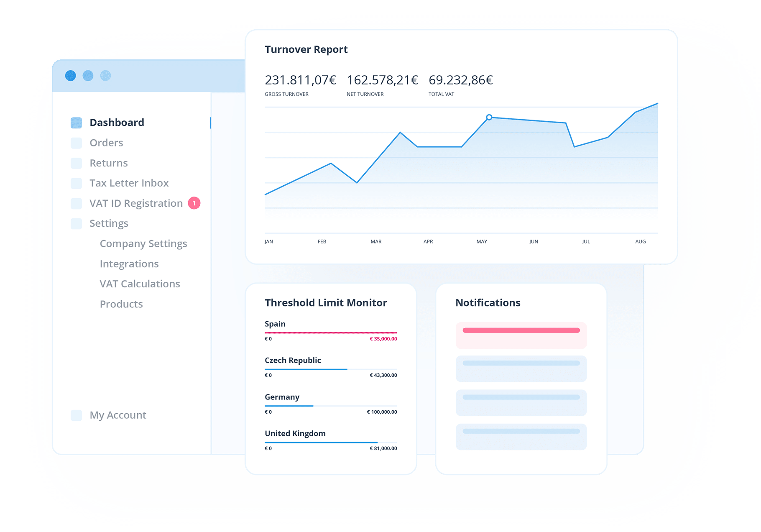
Task: Click the Turnover Report heading
Action: [x=306, y=49]
